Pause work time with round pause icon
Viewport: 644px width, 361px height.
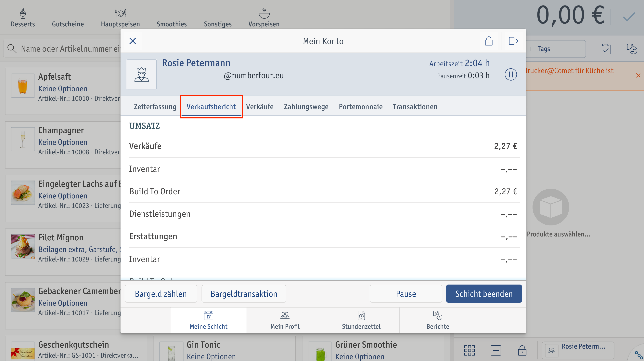coord(510,74)
